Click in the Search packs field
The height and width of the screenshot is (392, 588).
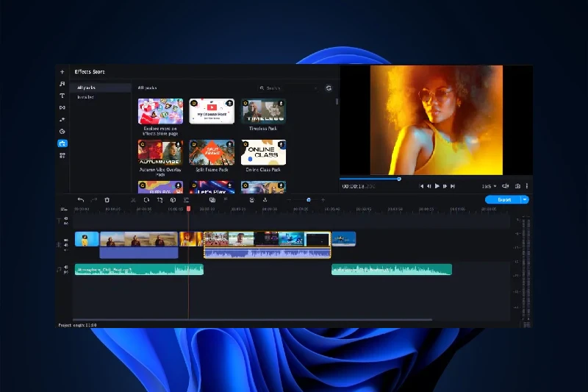point(288,88)
